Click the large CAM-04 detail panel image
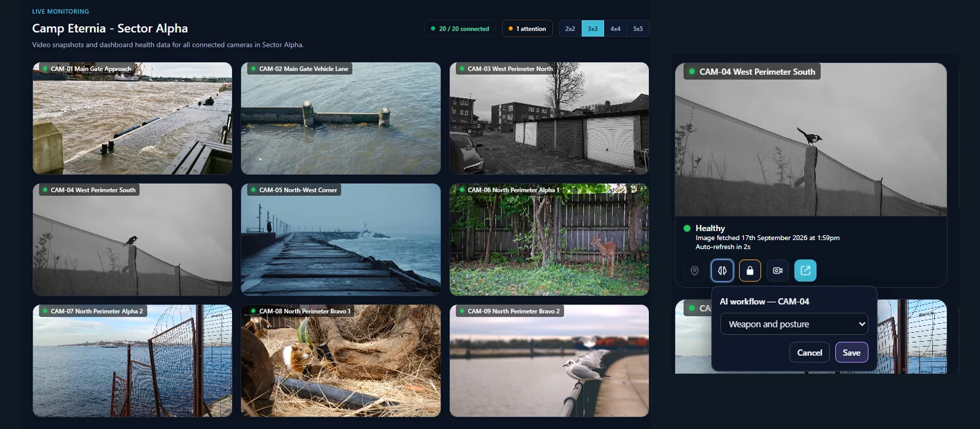 [x=811, y=140]
